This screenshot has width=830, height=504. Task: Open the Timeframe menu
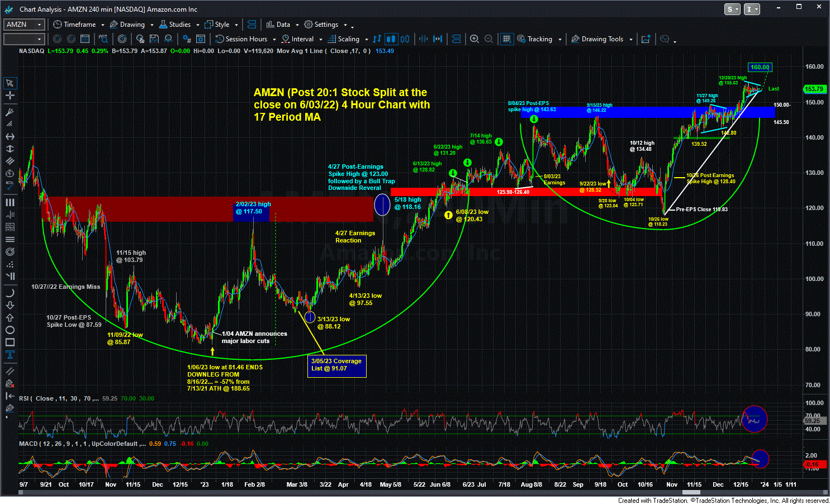click(75, 25)
